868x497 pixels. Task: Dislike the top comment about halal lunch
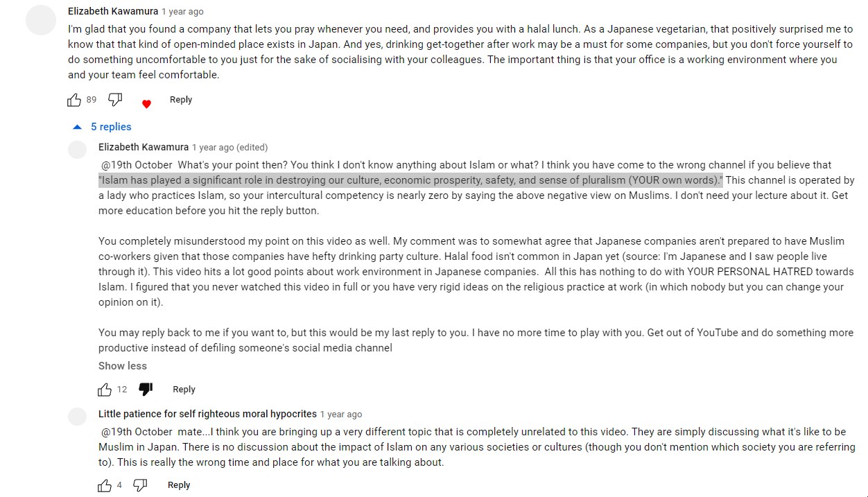(x=116, y=101)
